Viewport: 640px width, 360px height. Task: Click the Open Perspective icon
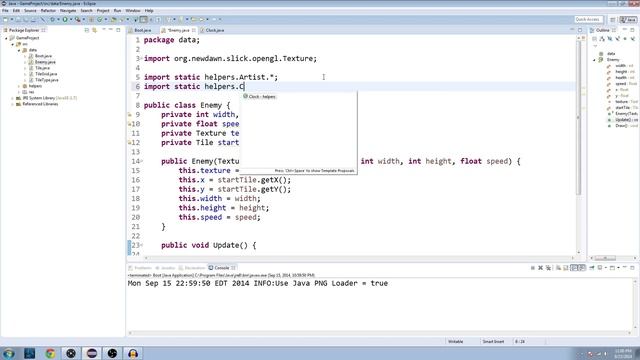coord(613,20)
